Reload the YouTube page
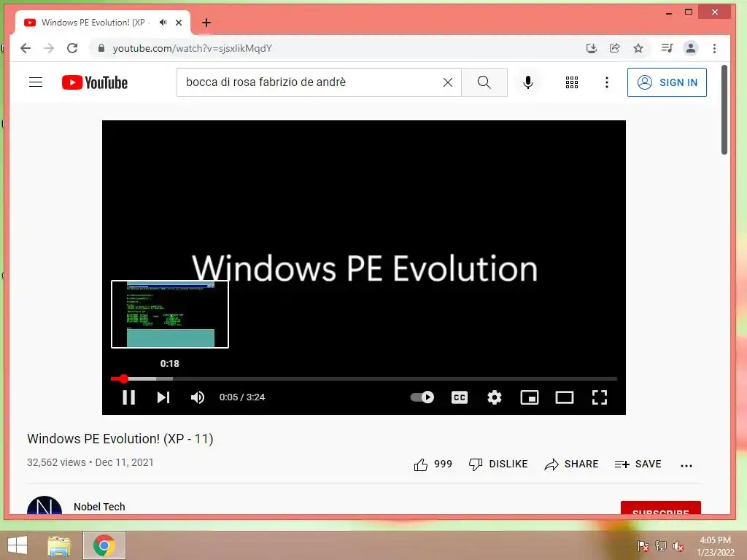747x560 pixels. point(72,48)
